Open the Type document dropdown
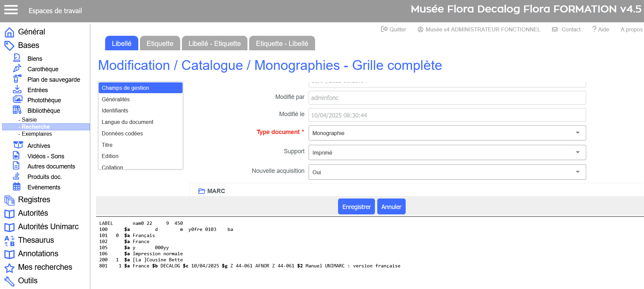Viewport: 644px width, 289px height. pyautogui.click(x=447, y=133)
